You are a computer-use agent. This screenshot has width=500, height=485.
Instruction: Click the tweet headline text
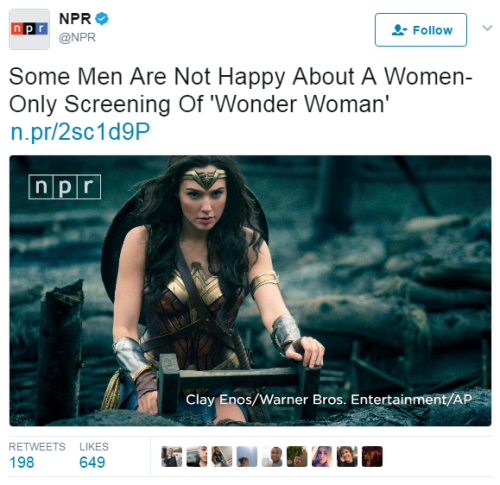click(x=241, y=90)
